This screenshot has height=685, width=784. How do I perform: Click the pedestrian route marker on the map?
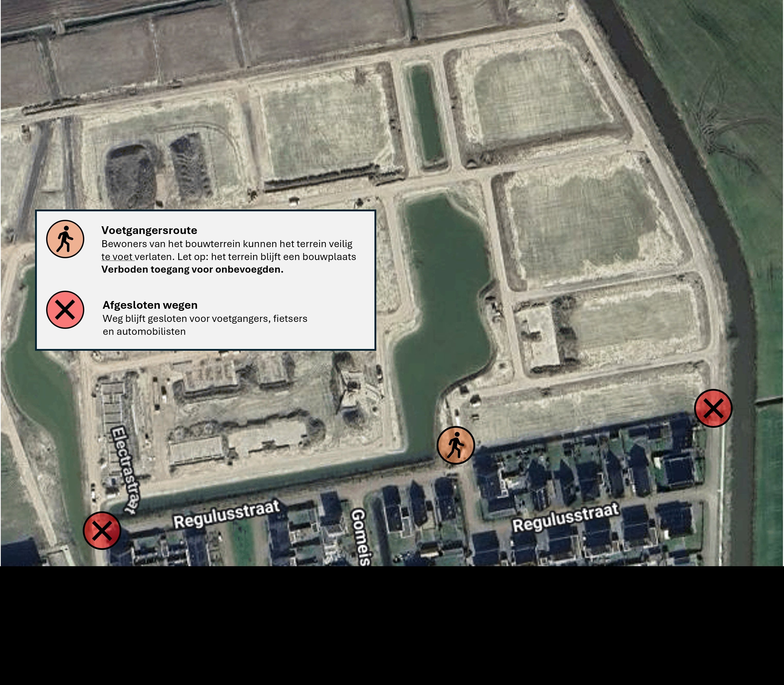[456, 445]
